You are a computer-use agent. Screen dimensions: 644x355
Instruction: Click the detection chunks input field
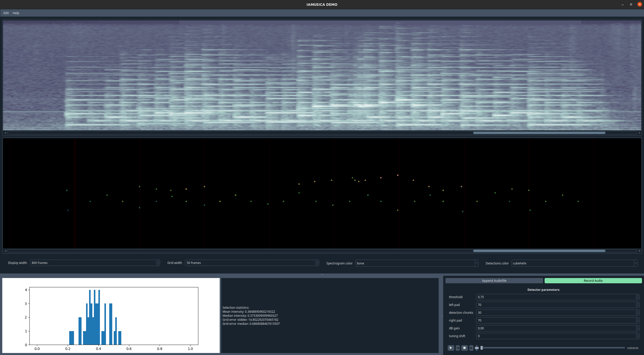point(556,312)
